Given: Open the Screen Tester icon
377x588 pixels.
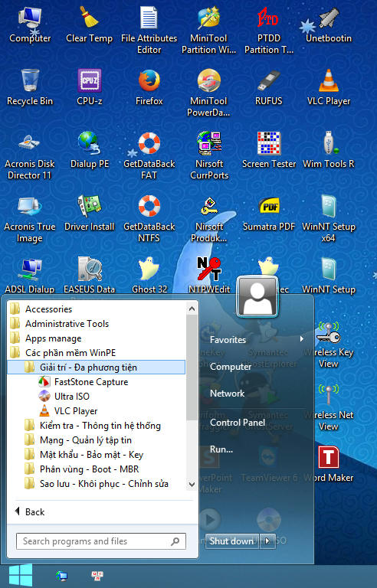Looking at the screenshot, I should 269,151.
